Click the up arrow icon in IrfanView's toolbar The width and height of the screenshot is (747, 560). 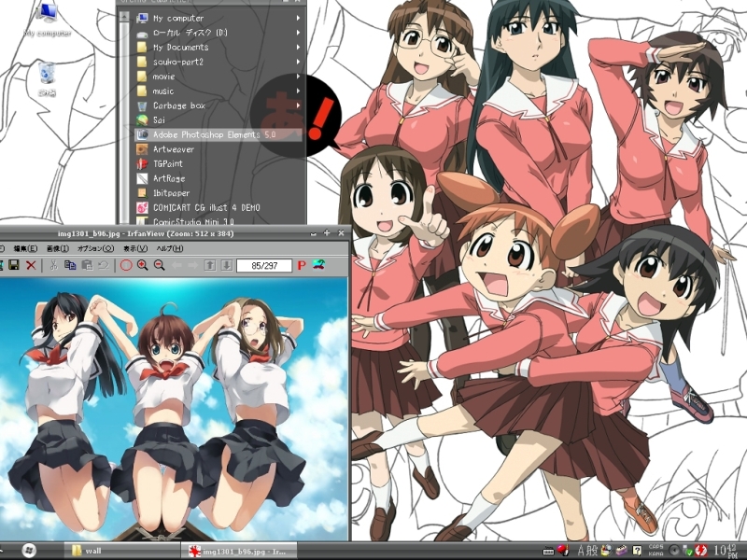click(x=209, y=265)
